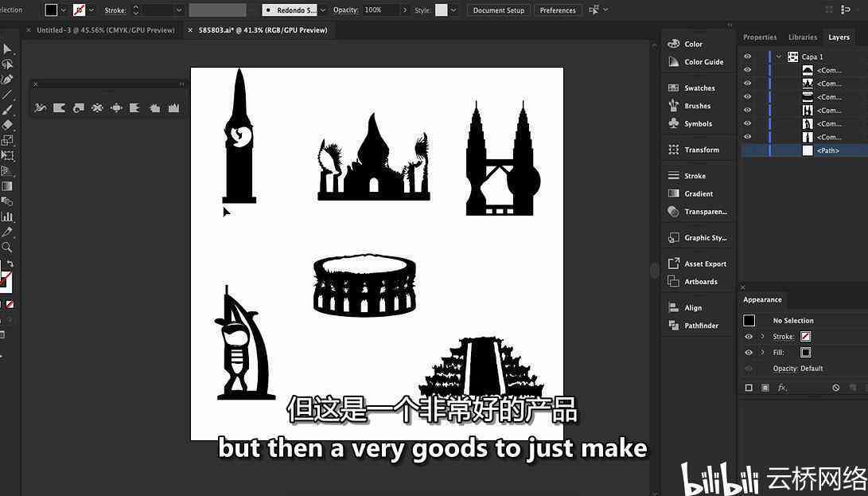Add new fill in Appearance panel
This screenshot has width=868, height=496.
coord(765,388)
